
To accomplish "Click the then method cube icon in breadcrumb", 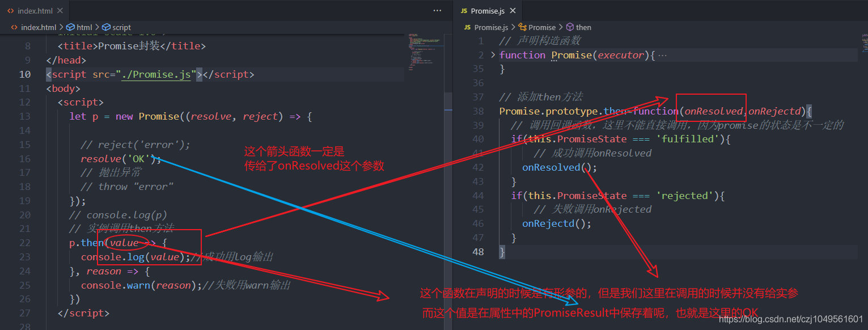I will (570, 27).
